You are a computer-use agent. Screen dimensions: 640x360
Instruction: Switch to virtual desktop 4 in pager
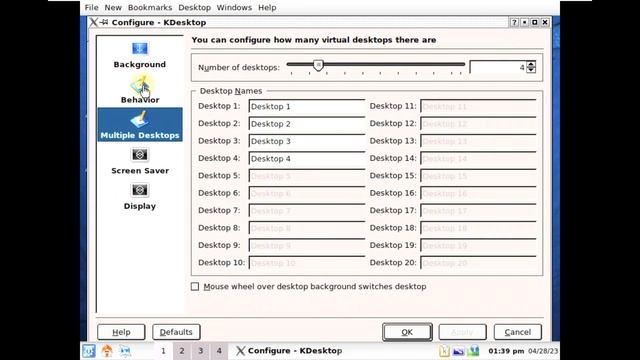click(x=219, y=351)
